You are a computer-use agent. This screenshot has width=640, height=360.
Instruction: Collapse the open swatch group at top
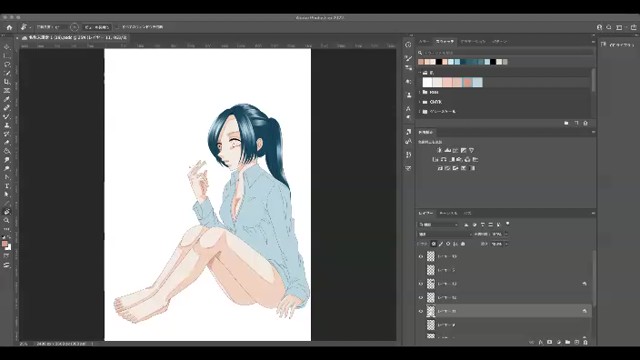pyautogui.click(x=420, y=73)
